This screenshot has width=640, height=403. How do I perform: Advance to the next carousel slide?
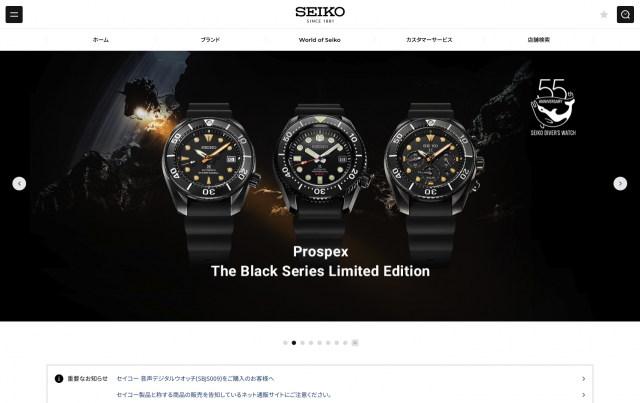620,184
